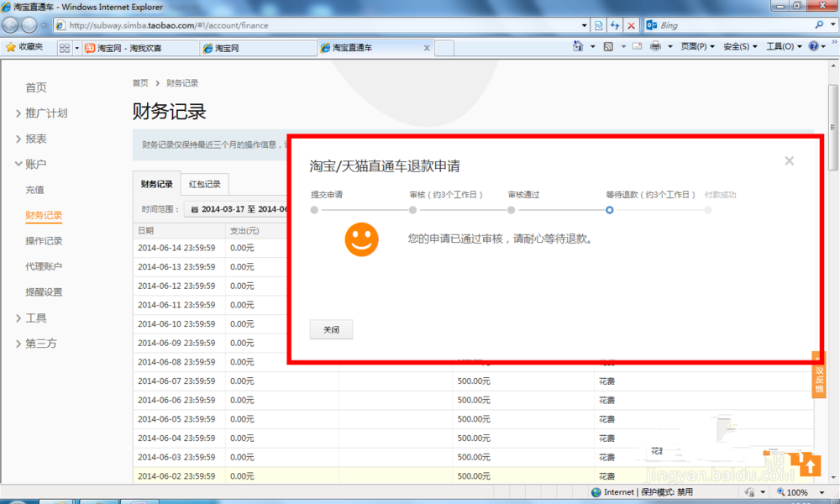The height and width of the screenshot is (504, 840).
Task: Select the 财务记录 tab
Action: 157,184
